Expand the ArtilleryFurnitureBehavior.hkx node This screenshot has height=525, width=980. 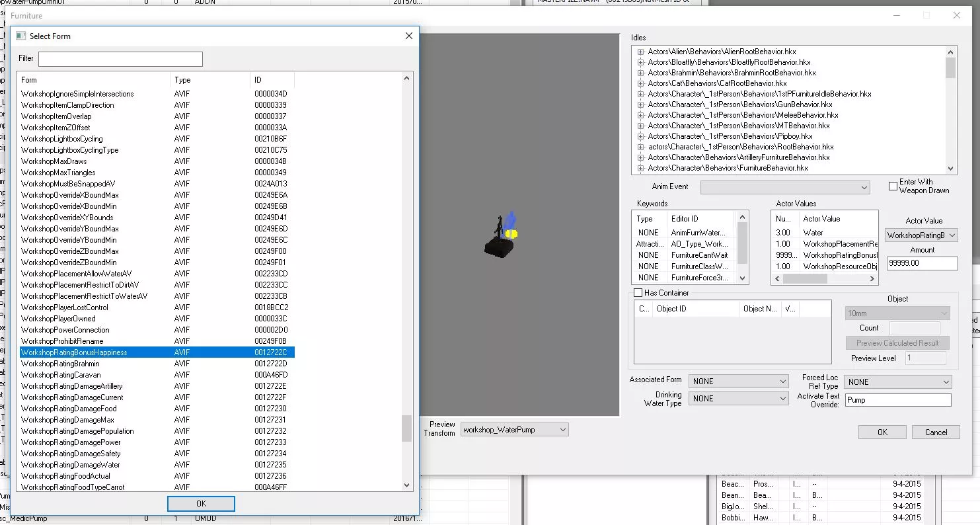pos(640,157)
